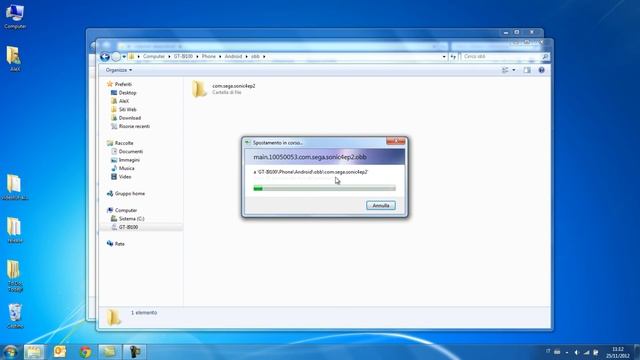The image size is (640, 360).
Task: Close the Spostamento in corso dialog
Action: click(396, 141)
